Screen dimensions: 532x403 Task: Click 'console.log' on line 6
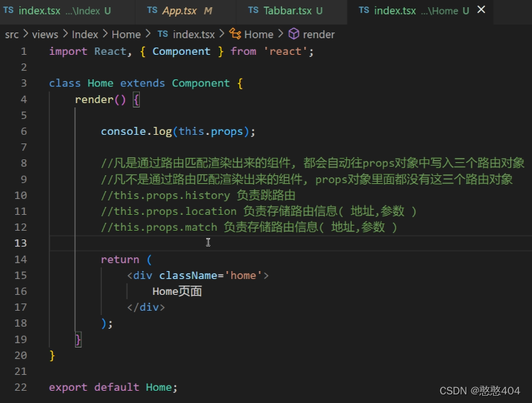pyautogui.click(x=136, y=131)
